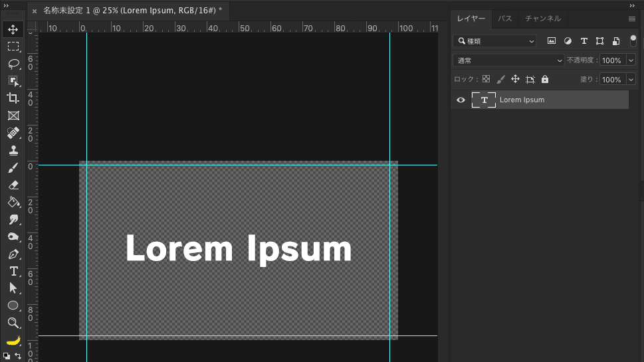
Task: Select the Crop tool
Action: point(13,98)
